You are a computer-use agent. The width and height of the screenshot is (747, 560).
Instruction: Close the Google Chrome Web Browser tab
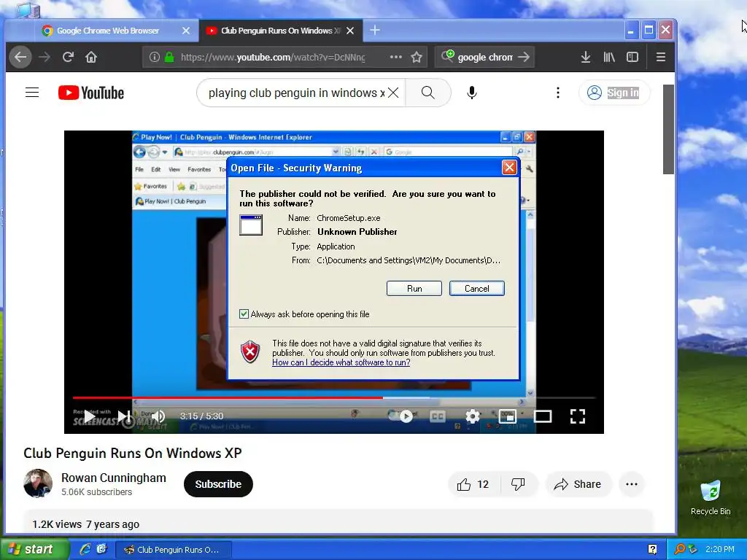pyautogui.click(x=186, y=31)
